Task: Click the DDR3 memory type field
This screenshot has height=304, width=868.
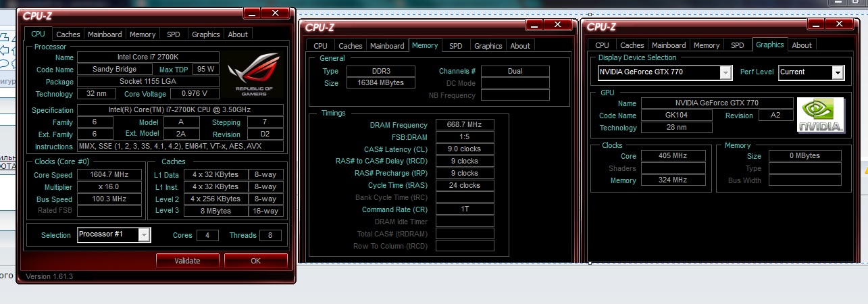Action: pyautogui.click(x=381, y=70)
